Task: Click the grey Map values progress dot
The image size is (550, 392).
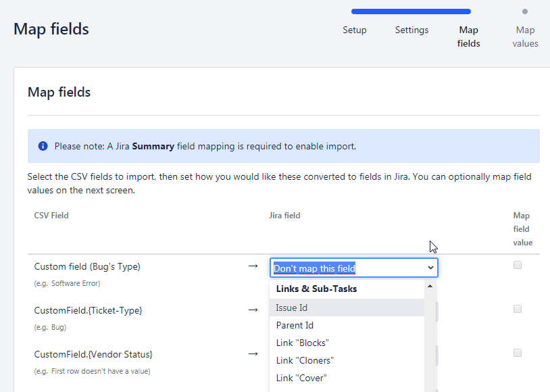Action: coord(525,11)
